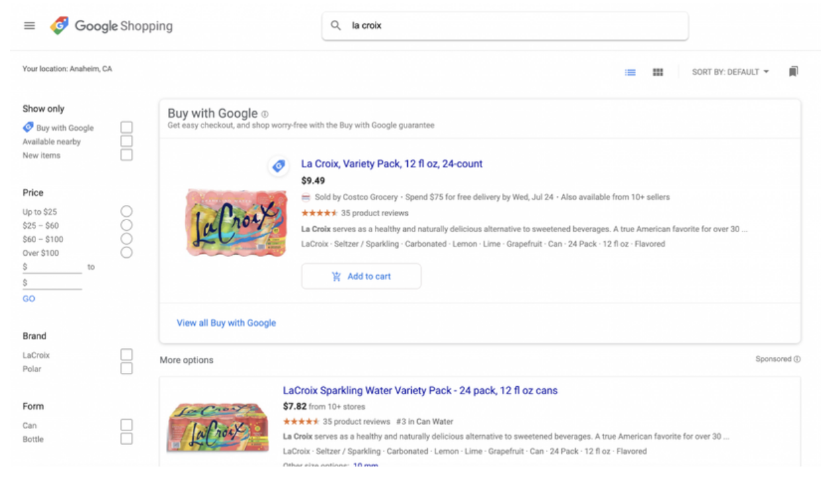
Task: Switch to list view
Action: pos(629,72)
